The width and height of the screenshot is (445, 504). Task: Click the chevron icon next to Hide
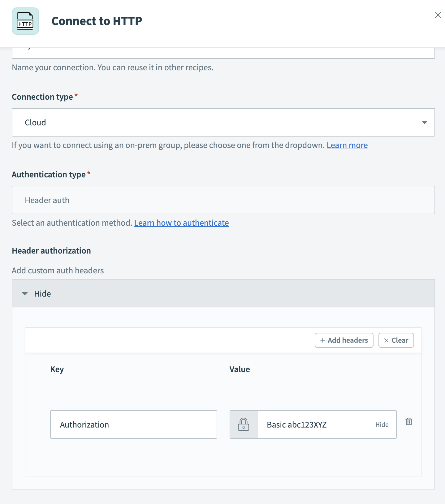[x=25, y=293]
